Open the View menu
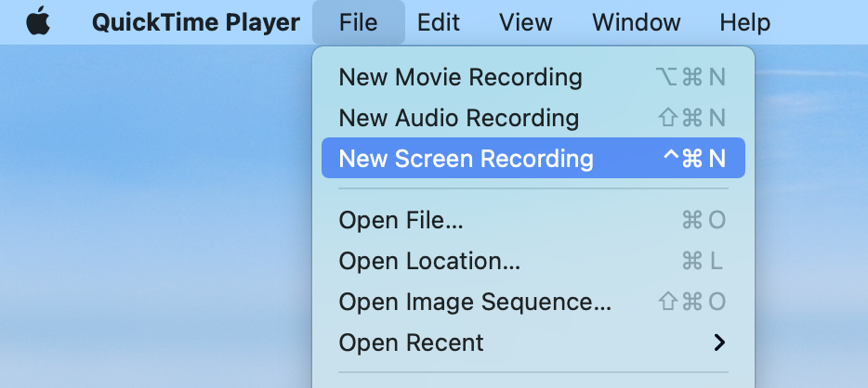This screenshot has width=868, height=388. tap(525, 22)
